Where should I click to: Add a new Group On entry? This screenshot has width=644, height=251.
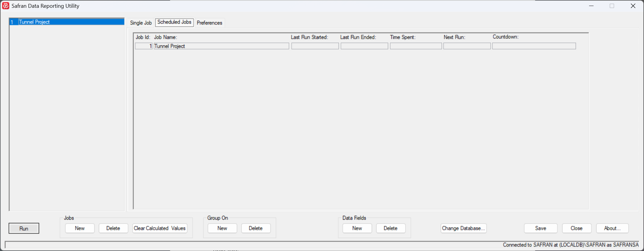coord(222,228)
